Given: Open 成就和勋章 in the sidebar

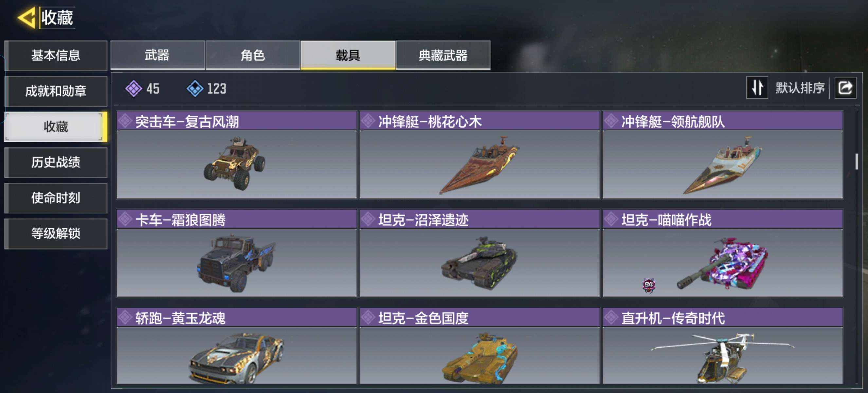Looking at the screenshot, I should click(x=56, y=91).
